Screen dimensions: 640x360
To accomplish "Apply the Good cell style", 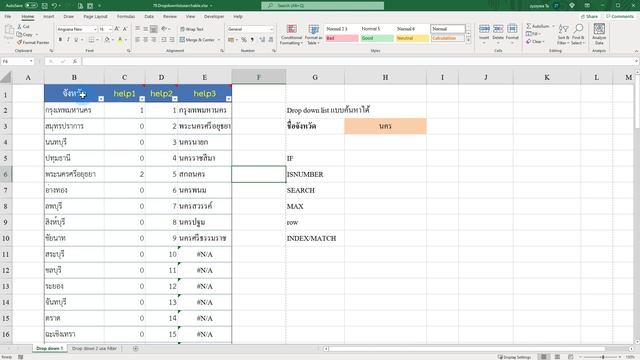I will (377, 38).
